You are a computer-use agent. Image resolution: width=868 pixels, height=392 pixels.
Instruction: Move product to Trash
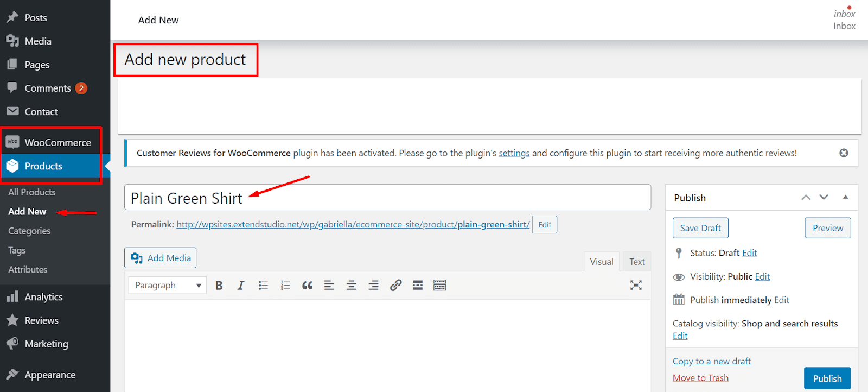pos(700,378)
